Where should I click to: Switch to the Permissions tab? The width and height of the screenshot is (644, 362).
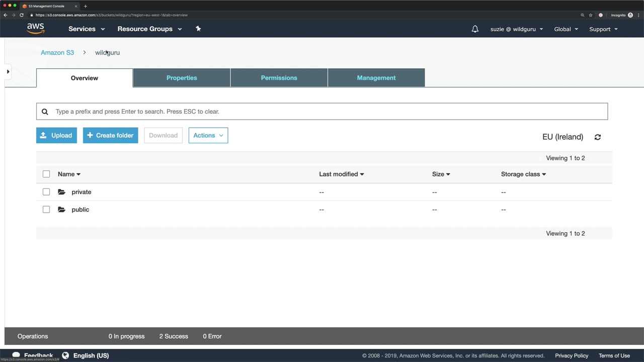279,78
